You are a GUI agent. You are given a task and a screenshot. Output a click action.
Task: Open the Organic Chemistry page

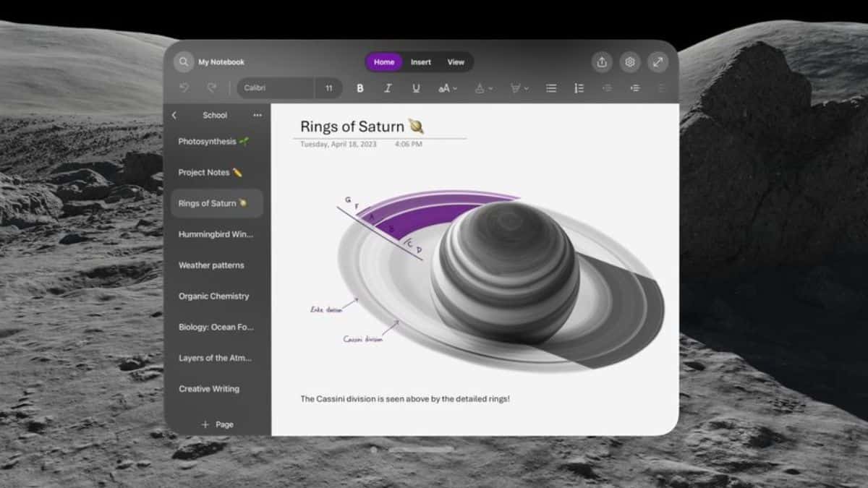(x=213, y=296)
